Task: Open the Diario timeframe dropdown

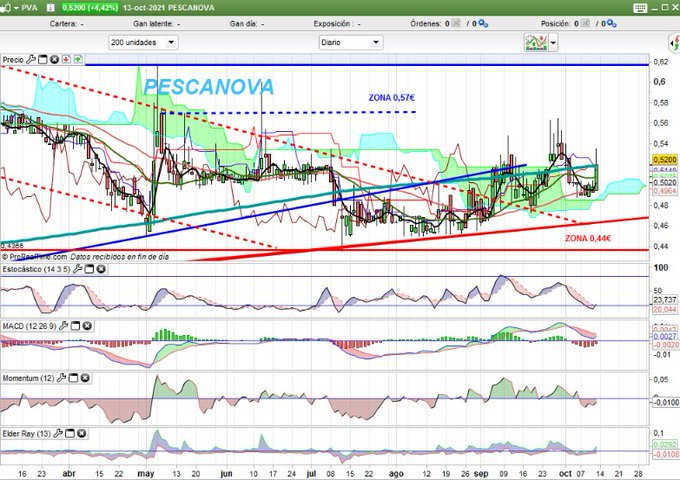Action: click(x=350, y=42)
